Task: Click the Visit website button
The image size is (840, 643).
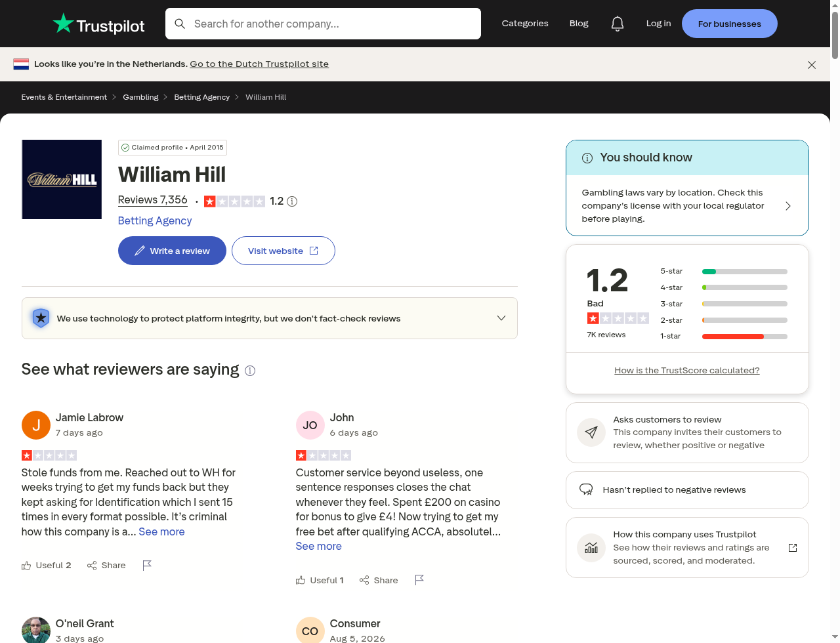Action: coord(283,251)
